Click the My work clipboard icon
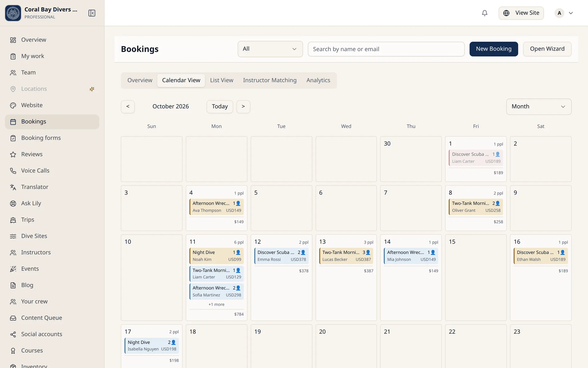 [x=13, y=56]
